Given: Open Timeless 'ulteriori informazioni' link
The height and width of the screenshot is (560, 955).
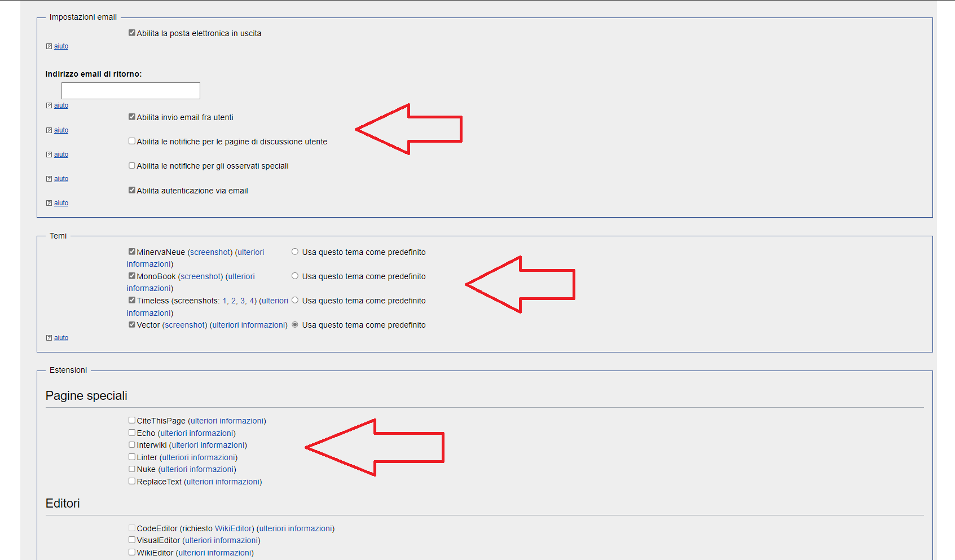Looking at the screenshot, I should click(275, 301).
